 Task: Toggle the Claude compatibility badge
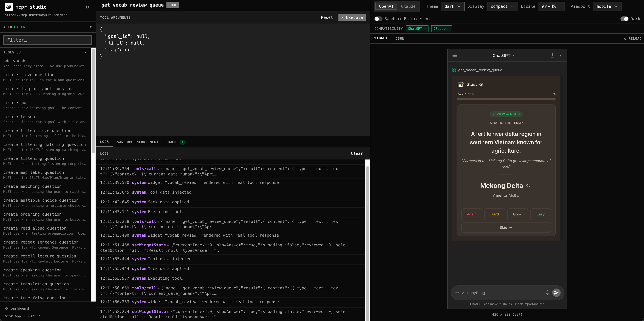441,29
